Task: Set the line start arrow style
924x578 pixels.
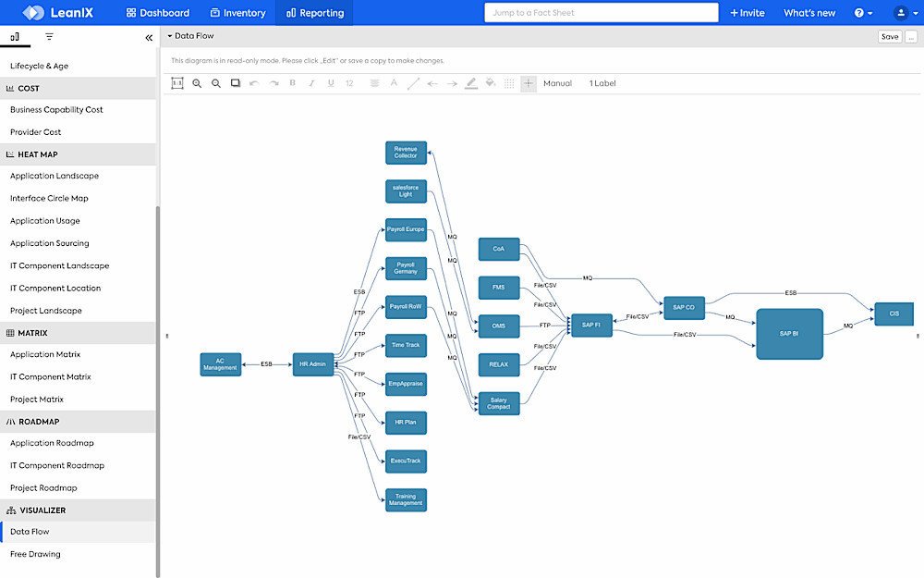Action: (432, 84)
